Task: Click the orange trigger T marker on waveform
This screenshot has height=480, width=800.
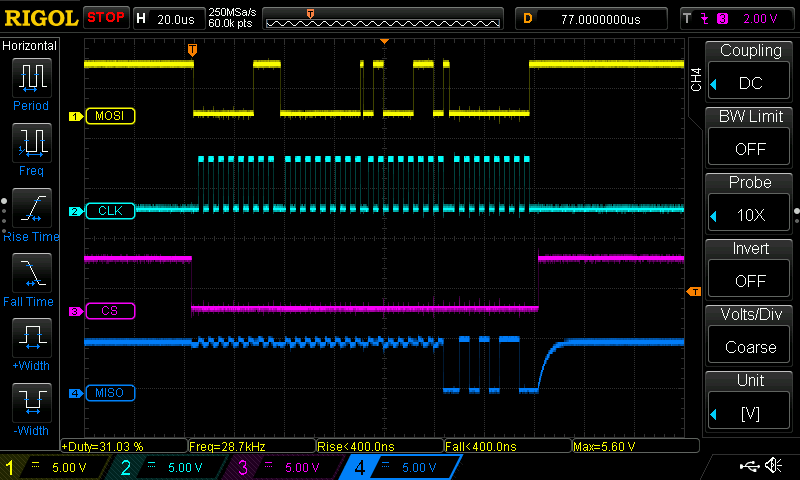Action: 192,49
